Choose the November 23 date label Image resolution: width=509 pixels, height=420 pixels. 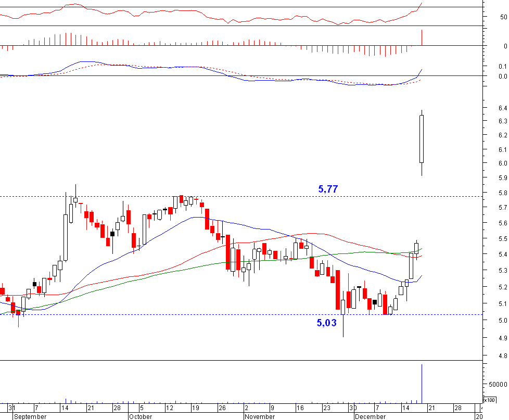pos(326,408)
